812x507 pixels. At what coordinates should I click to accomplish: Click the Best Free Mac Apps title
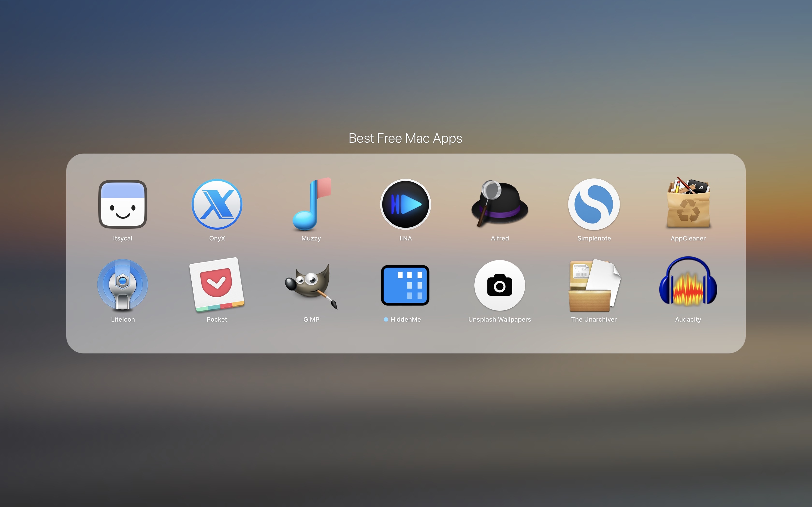(406, 138)
